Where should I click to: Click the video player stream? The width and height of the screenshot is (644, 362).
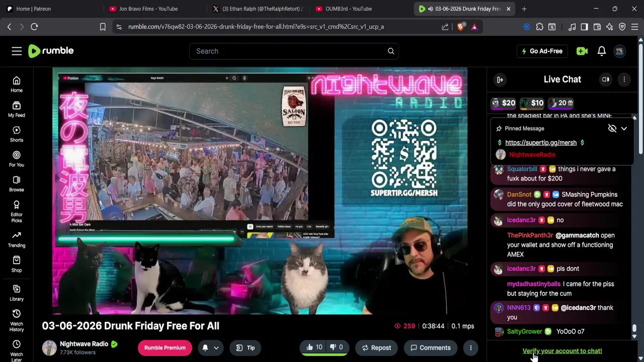pyautogui.click(x=260, y=191)
